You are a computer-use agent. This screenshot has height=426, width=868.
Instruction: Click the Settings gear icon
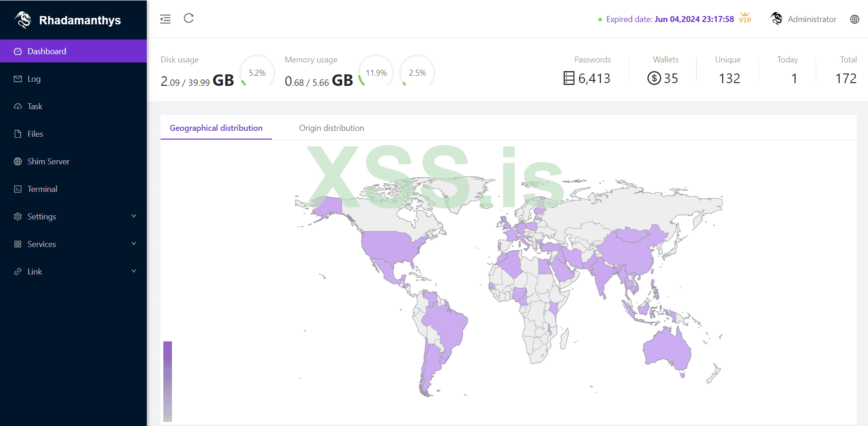tap(18, 217)
